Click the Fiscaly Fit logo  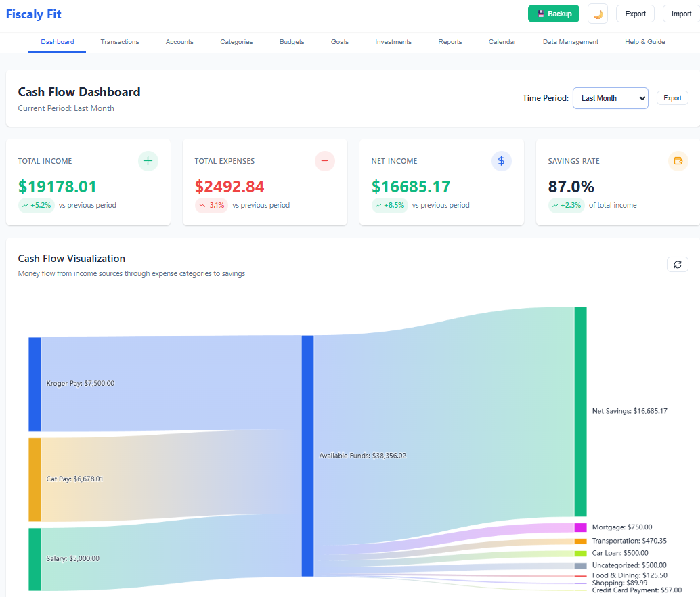pyautogui.click(x=33, y=14)
